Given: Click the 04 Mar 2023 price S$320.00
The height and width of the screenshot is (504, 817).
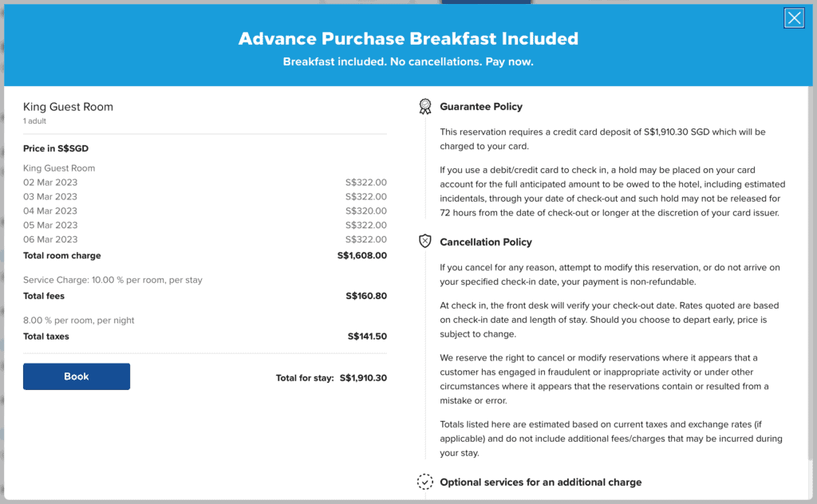Looking at the screenshot, I should [365, 211].
